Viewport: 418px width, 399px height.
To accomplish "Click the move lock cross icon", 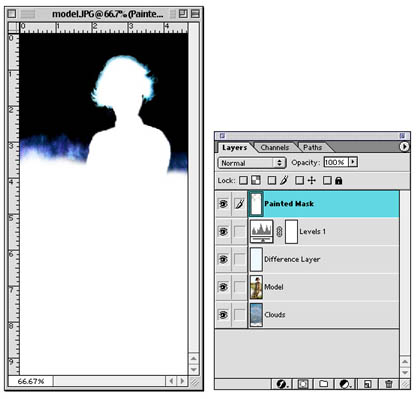I will point(312,180).
